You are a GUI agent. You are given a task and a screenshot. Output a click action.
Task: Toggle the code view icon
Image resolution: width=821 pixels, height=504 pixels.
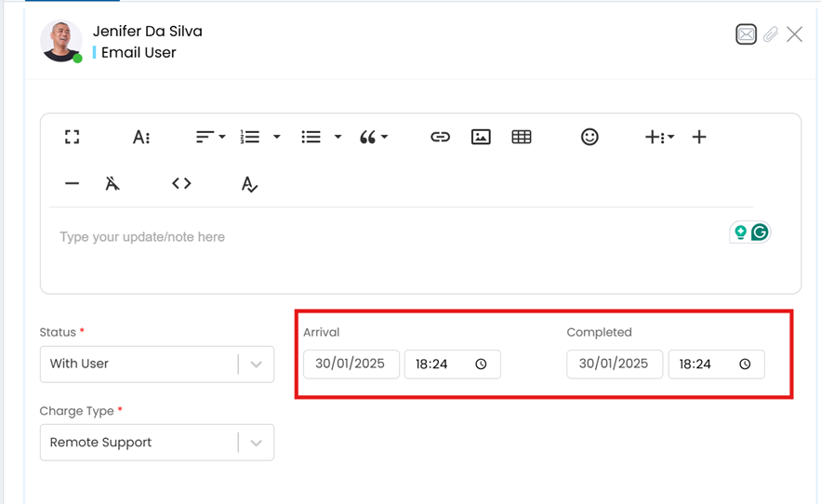(x=181, y=183)
